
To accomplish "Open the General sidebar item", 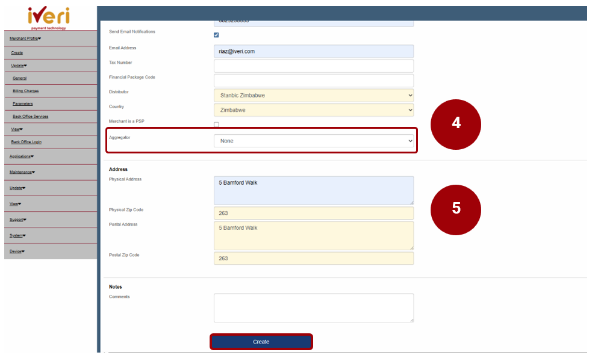I will pyautogui.click(x=19, y=78).
